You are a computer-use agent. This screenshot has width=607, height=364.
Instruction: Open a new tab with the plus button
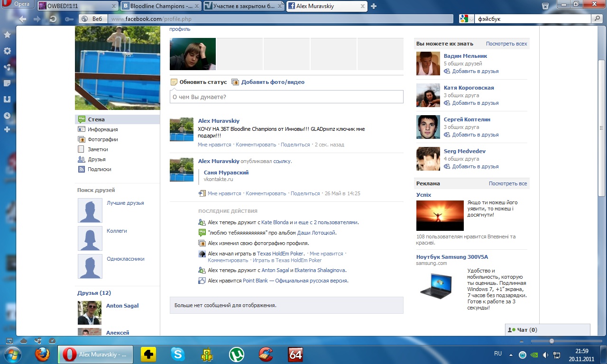(374, 6)
